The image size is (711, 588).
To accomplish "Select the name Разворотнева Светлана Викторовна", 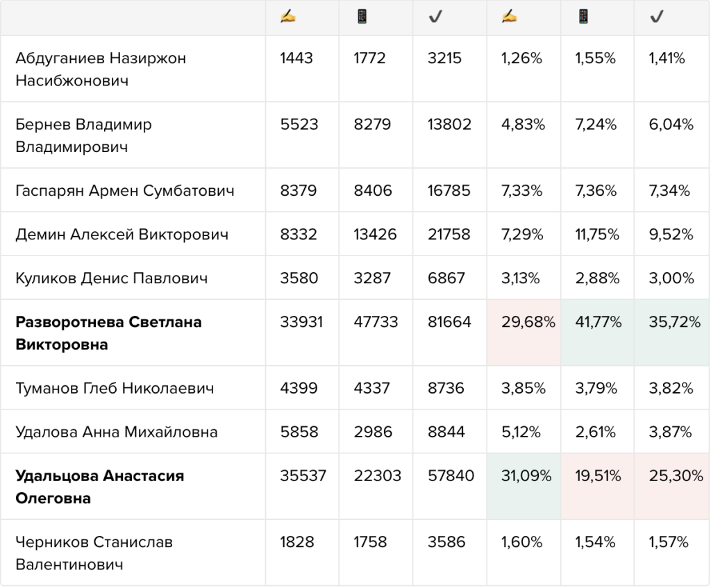I will tap(108, 333).
